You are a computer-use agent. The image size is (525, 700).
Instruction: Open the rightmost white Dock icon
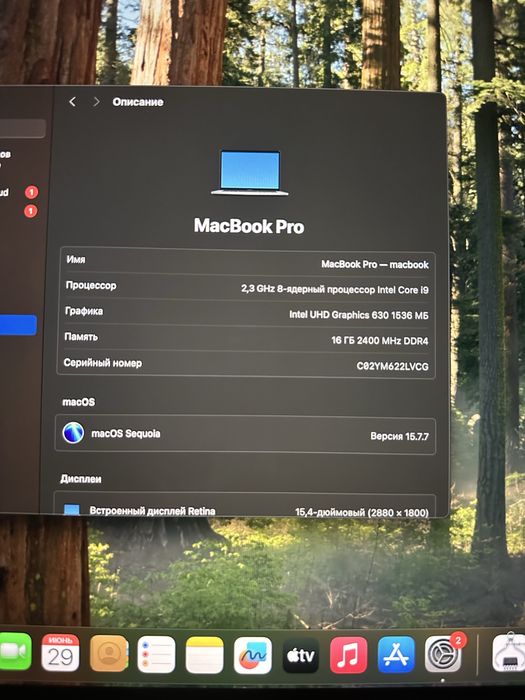click(509, 654)
